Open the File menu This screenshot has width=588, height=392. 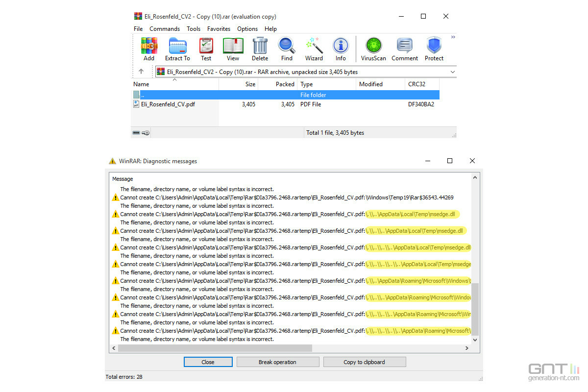point(138,29)
